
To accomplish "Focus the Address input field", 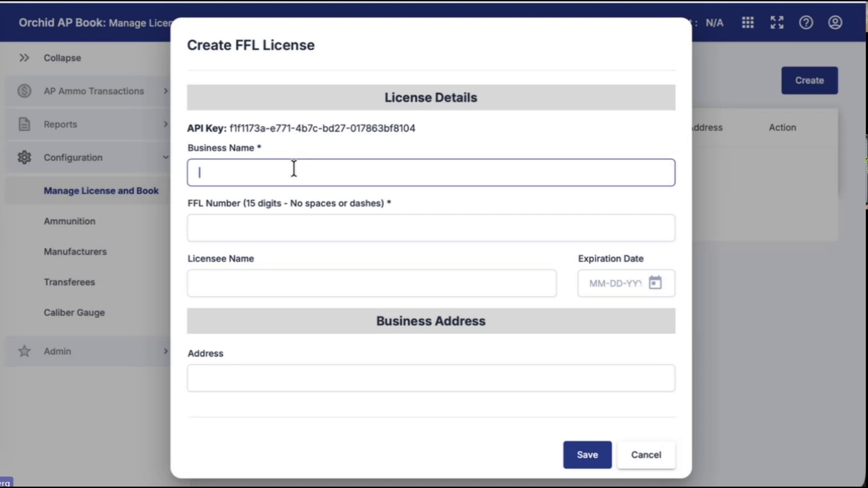I will point(431,378).
